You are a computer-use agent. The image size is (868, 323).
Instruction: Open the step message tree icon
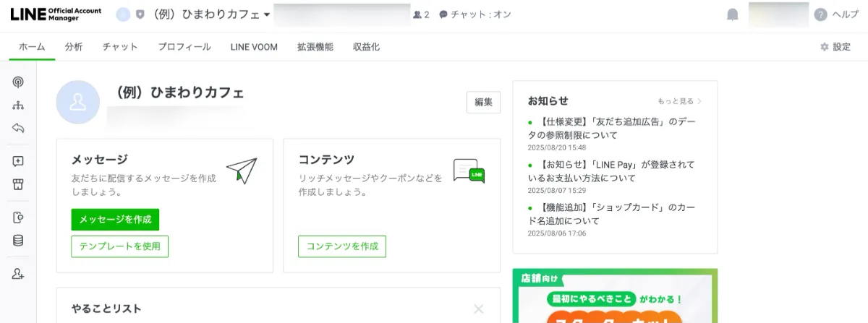19,105
